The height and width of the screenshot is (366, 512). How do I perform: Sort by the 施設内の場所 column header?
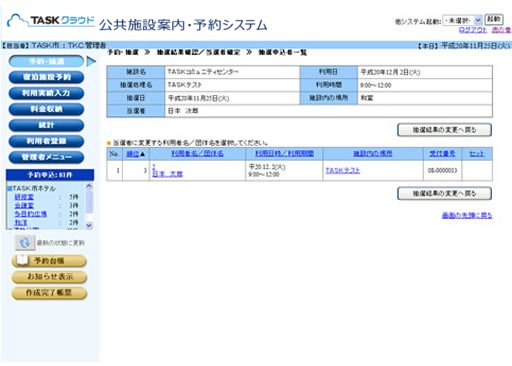point(373,153)
